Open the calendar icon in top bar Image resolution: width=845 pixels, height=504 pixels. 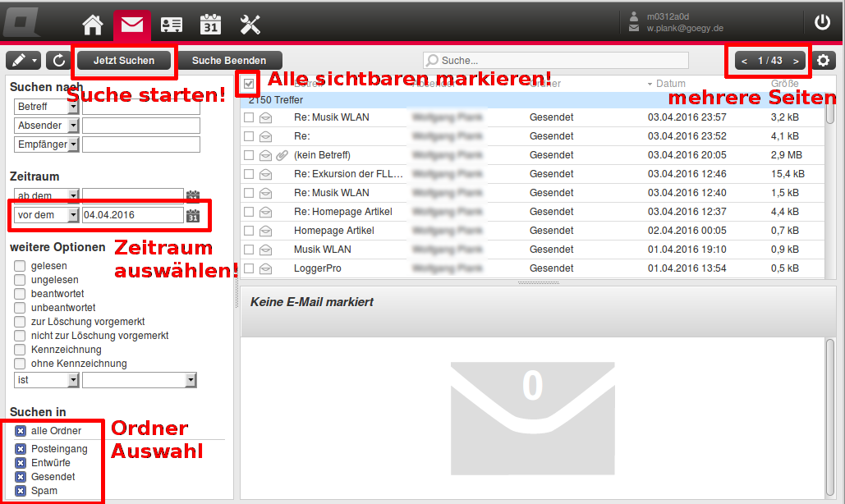[211, 25]
